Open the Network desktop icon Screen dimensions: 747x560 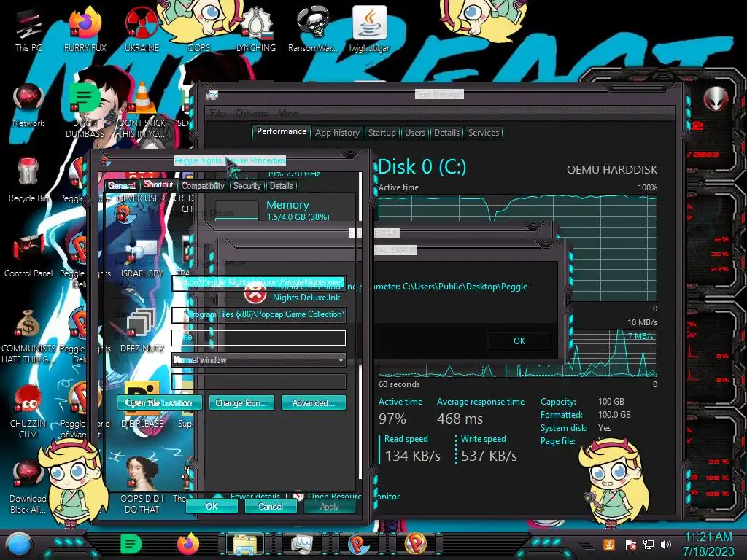point(28,106)
